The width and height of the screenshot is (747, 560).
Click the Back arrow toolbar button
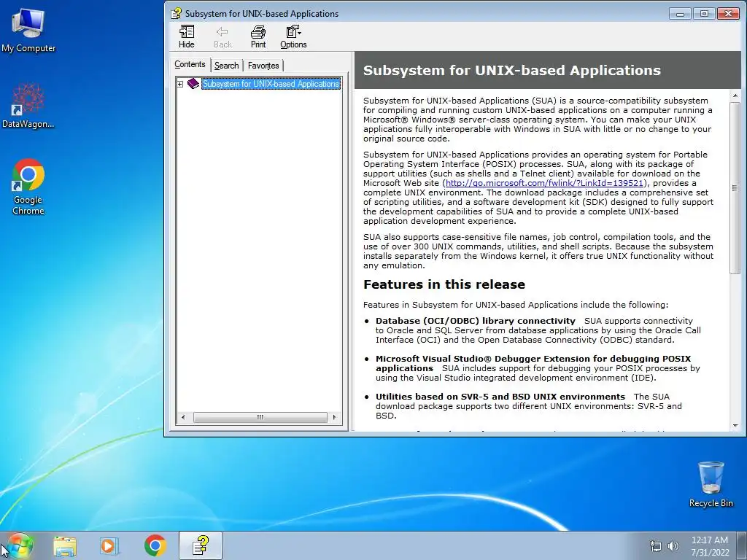click(x=222, y=37)
